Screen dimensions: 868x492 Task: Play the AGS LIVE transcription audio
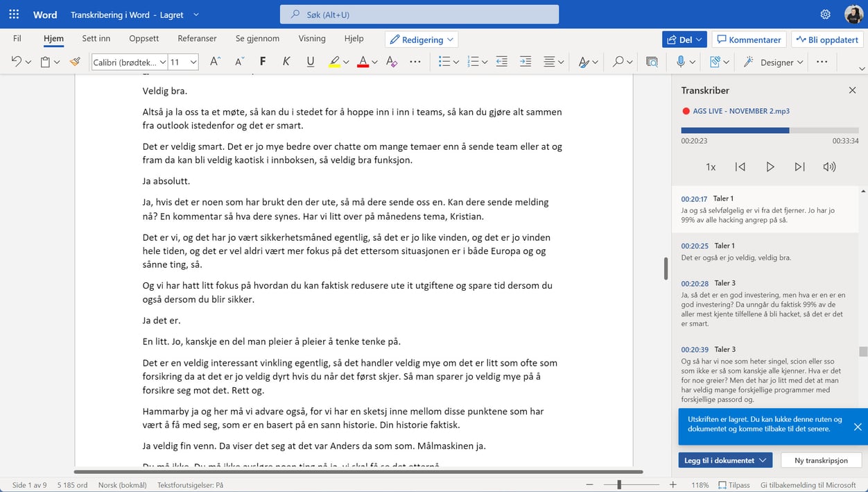point(770,167)
